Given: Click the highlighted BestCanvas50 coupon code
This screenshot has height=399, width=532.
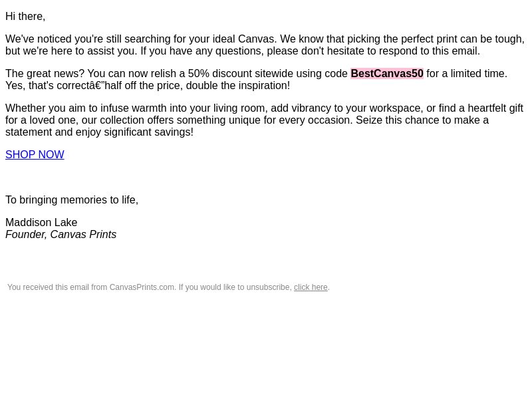Looking at the screenshot, I should pyautogui.click(x=387, y=73).
